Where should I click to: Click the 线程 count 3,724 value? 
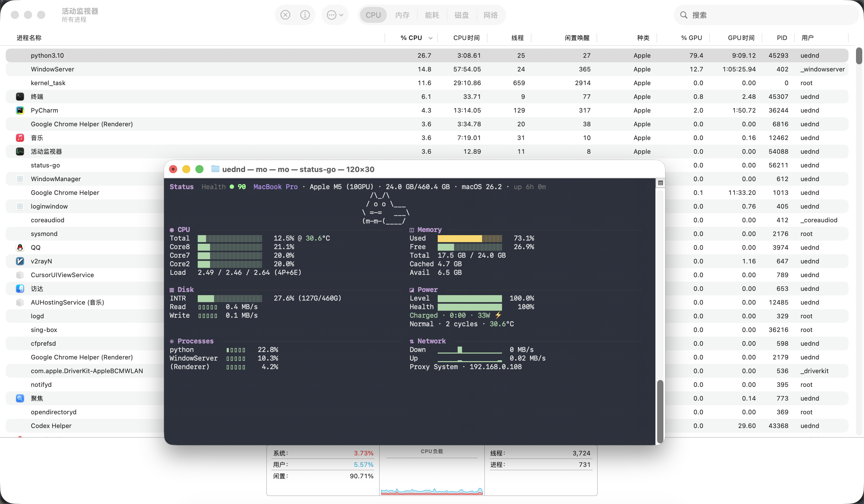(581, 453)
